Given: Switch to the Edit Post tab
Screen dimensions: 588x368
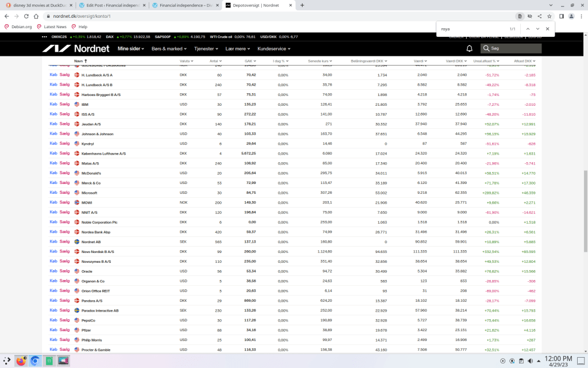Looking at the screenshot, I should coord(113,5).
